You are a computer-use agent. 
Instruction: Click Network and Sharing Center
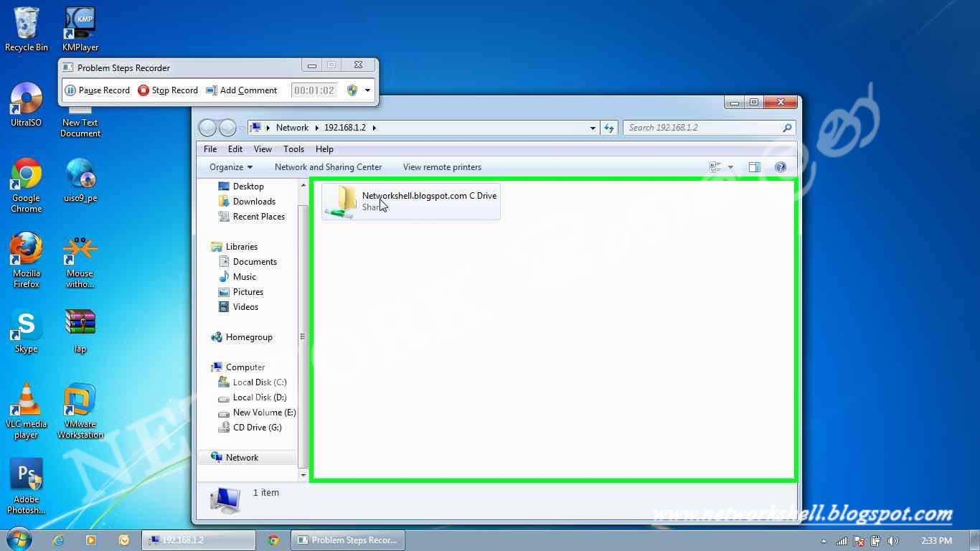(x=328, y=167)
